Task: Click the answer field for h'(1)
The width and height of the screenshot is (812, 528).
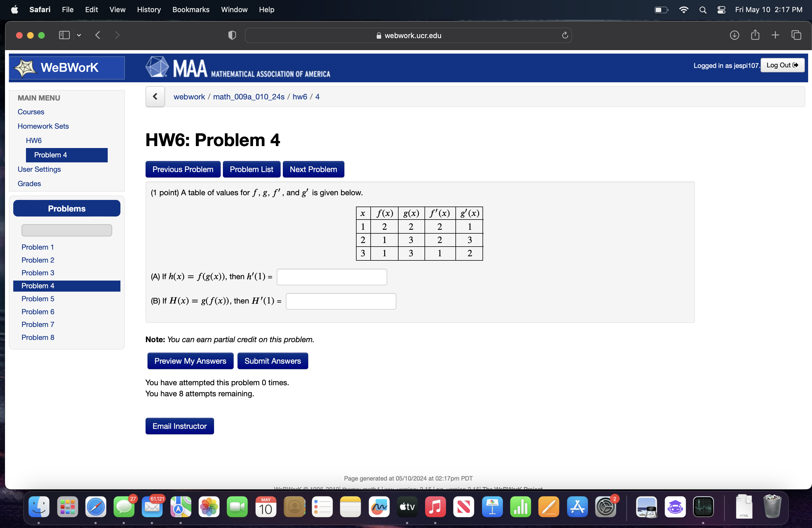Action: tap(332, 277)
